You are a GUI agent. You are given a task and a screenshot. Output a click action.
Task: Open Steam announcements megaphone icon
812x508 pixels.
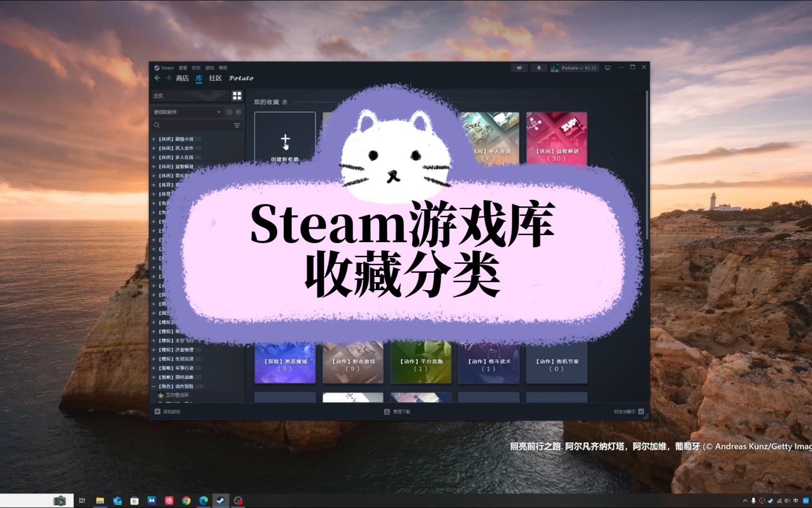tap(519, 68)
